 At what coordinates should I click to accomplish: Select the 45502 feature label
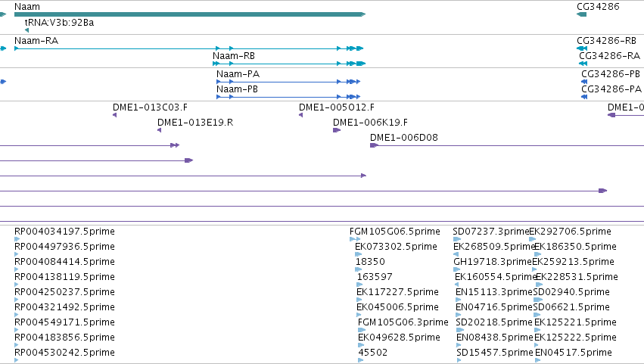click(x=373, y=353)
